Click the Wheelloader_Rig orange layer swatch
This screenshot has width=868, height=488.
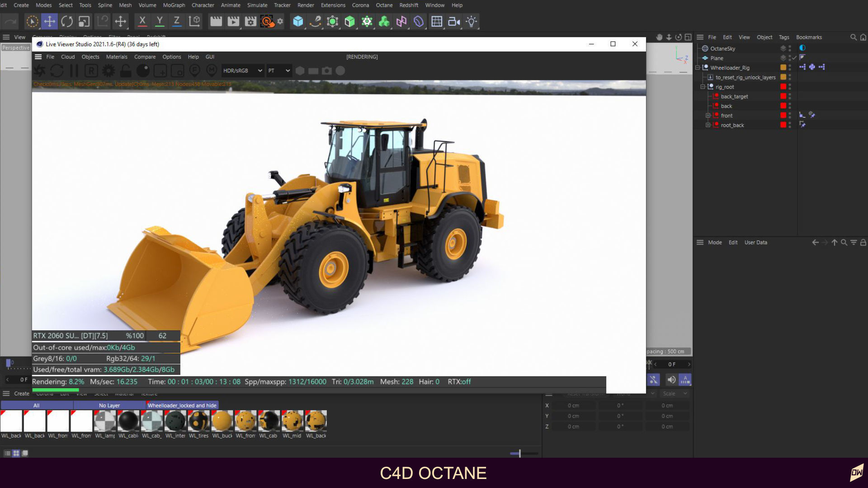(783, 67)
